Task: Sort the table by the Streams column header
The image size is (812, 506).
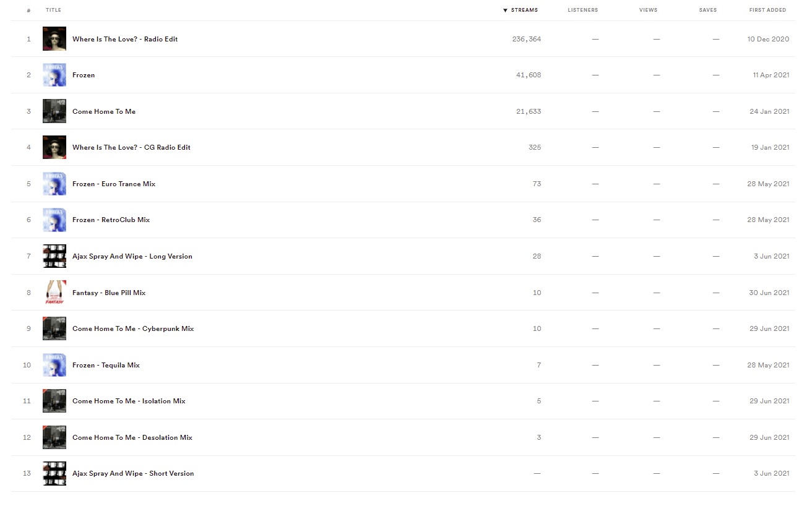Action: pos(520,11)
